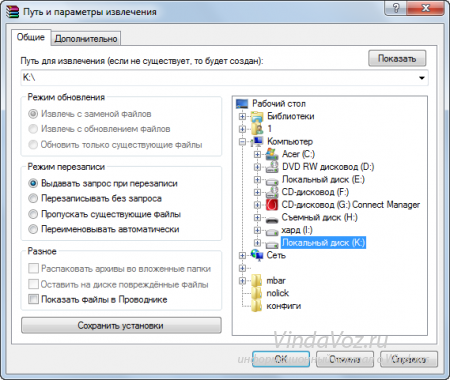Viewport: 450px width, 380px height.
Task: Expand the Сеть tree node
Action: click(242, 256)
